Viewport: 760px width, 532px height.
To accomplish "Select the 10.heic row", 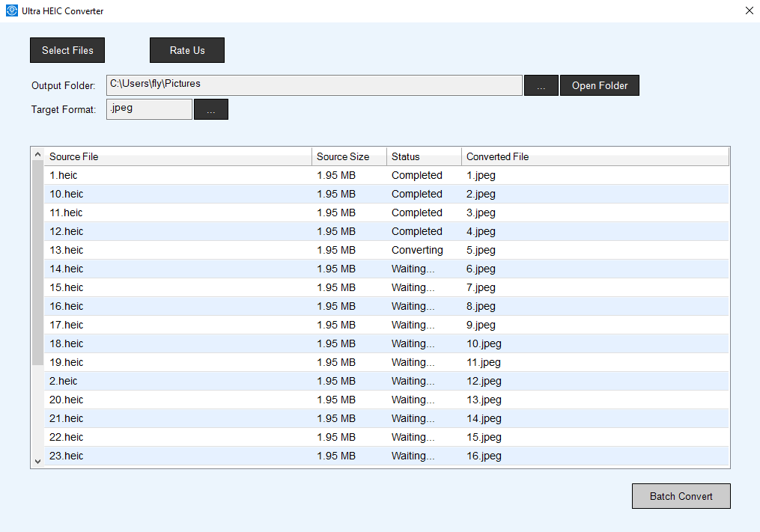I will pos(387,194).
